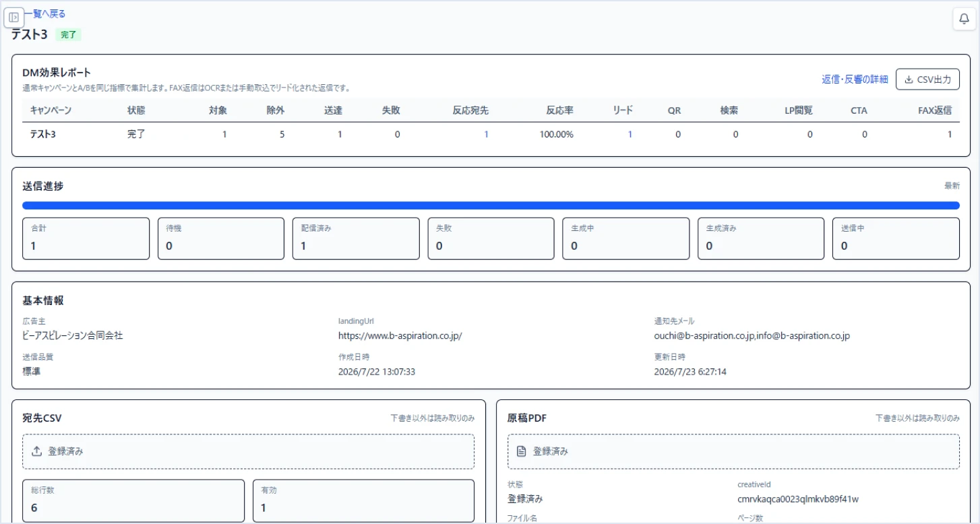Image resolution: width=980 pixels, height=524 pixels.
Task: Go back via 一覧へ戻る link
Action: coord(44,13)
